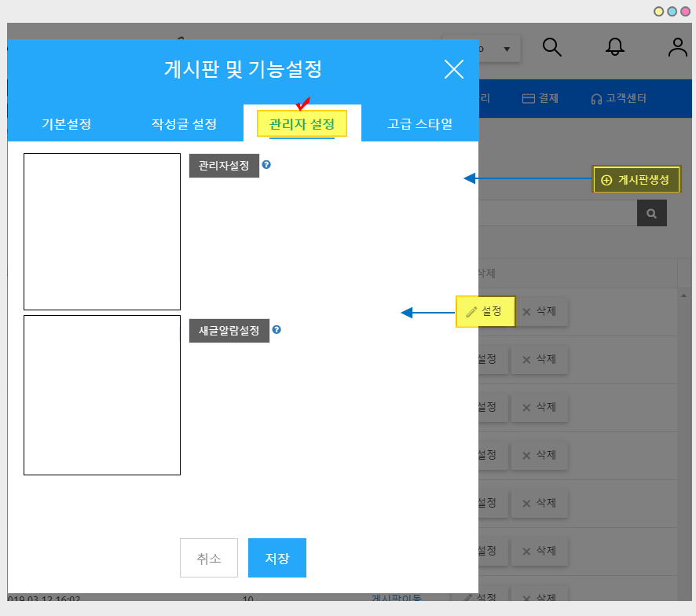Open the 결제 menu item
Image resolution: width=696 pixels, height=616 pixels.
(540, 99)
